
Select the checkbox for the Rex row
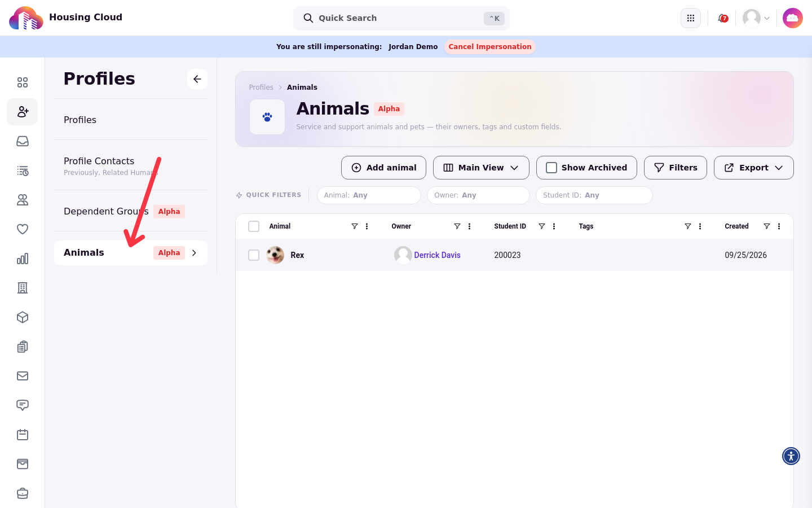tap(254, 255)
